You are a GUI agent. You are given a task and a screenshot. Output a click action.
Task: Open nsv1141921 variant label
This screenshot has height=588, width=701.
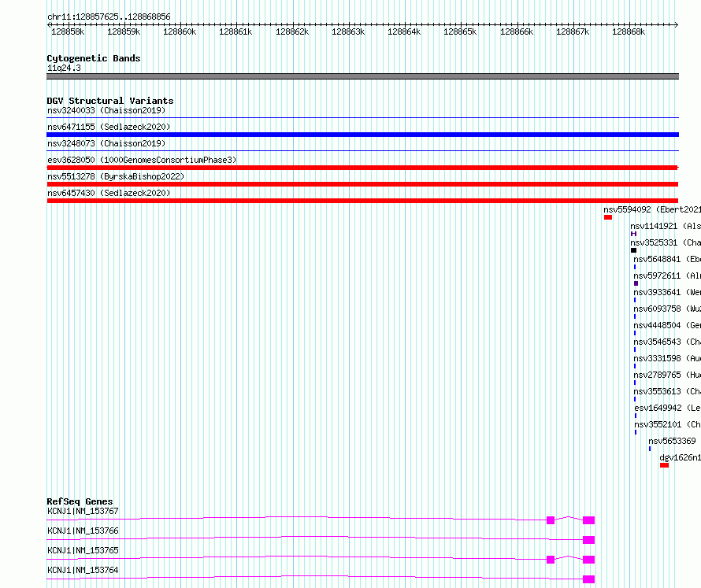pos(666,226)
